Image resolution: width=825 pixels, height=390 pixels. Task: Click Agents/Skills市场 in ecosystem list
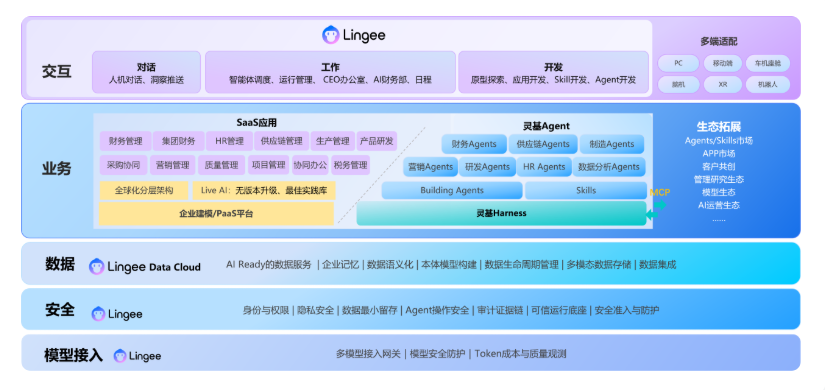719,141
